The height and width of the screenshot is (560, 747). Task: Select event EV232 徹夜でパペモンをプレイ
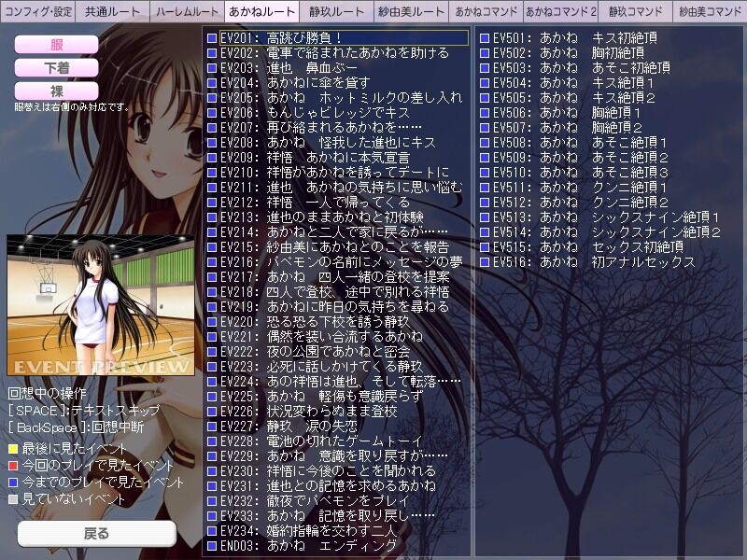[x=315, y=501]
